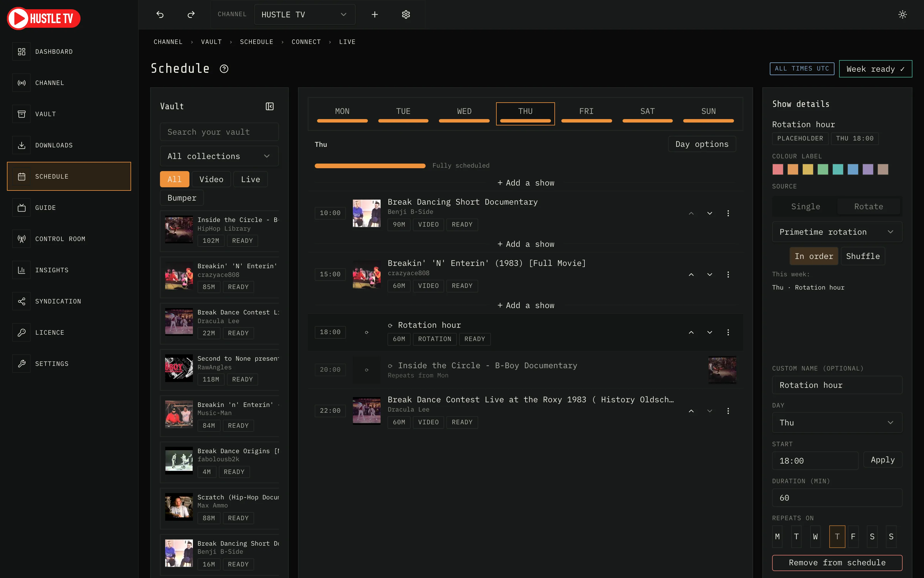
Task: Open Schedule help question icon
Action: click(224, 69)
